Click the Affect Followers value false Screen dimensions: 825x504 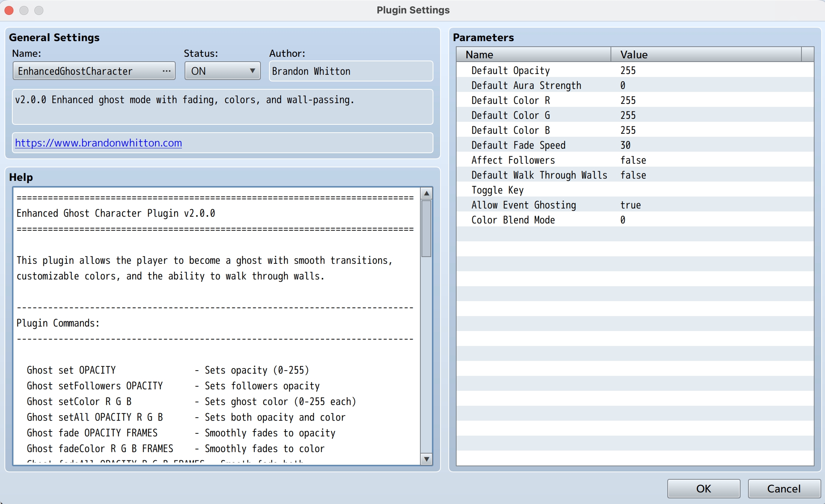point(633,160)
